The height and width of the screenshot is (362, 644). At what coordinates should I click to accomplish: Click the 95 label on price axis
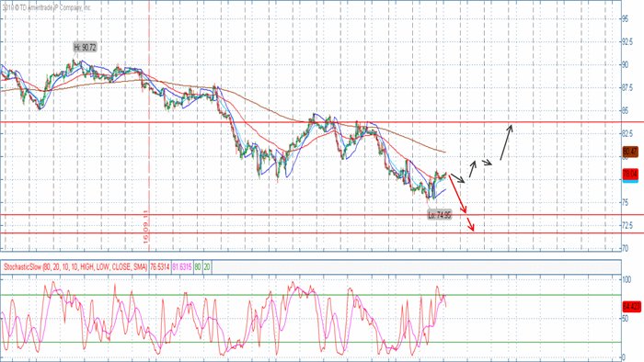(625, 19)
